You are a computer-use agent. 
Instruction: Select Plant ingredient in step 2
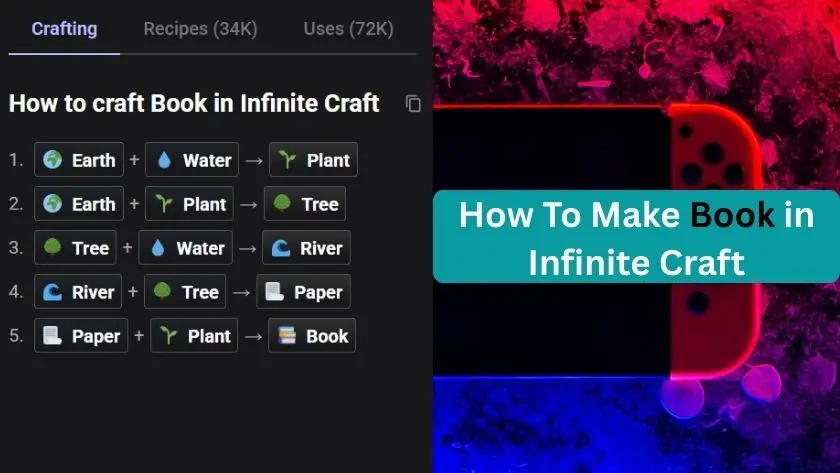coord(189,204)
